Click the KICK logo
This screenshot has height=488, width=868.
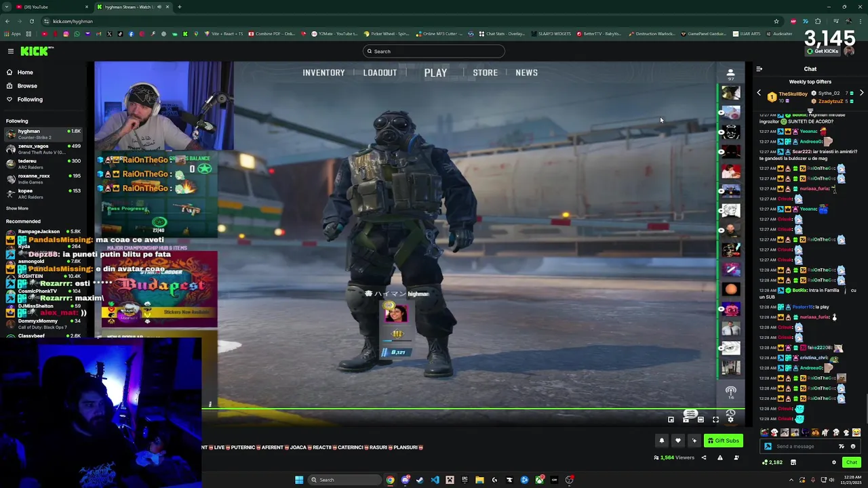pos(35,51)
